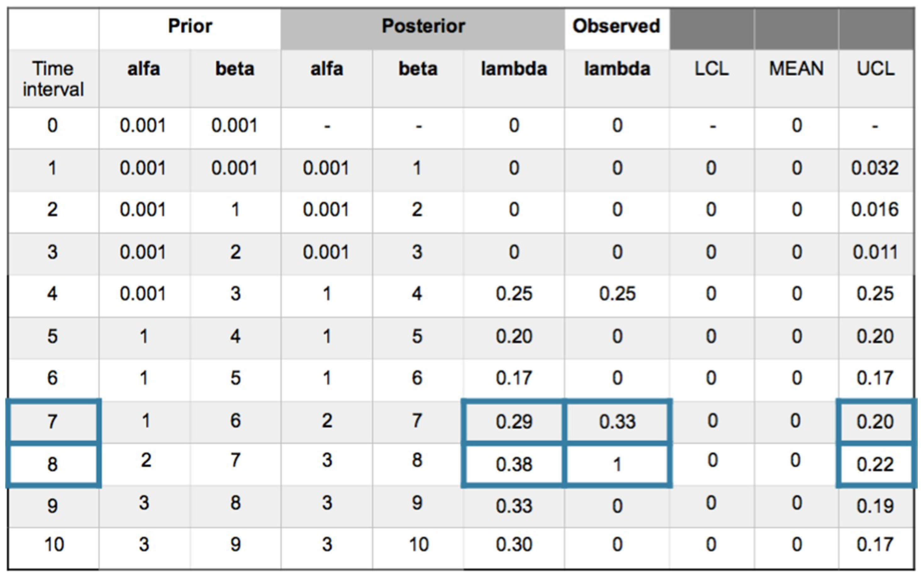Click the UCL value 0.011

pyautogui.click(x=875, y=252)
